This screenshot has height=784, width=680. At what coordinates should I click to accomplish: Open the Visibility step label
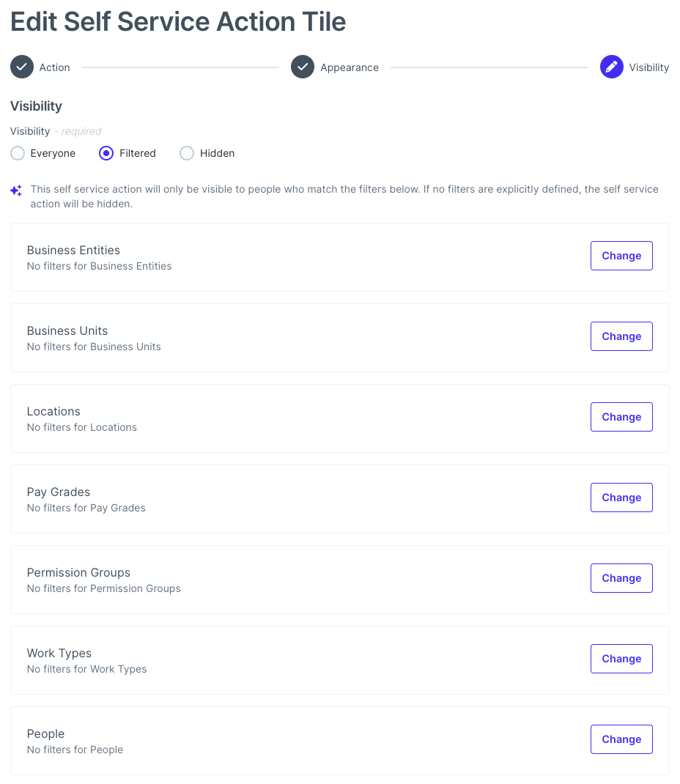tap(648, 67)
